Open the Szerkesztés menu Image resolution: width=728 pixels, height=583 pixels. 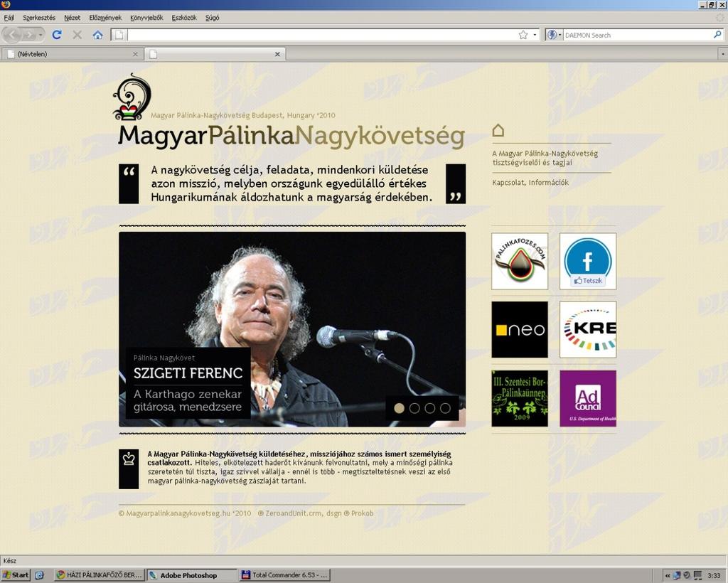tap(39, 18)
